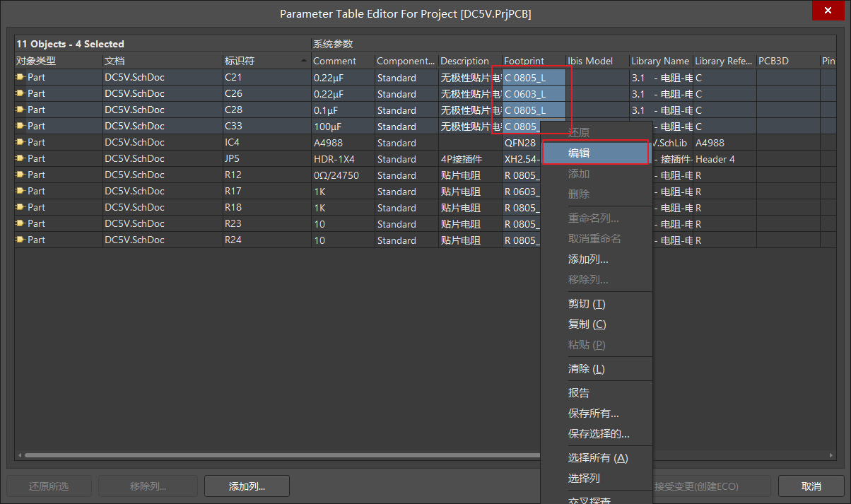Viewport: 851px width, 504px height.
Task: Click designator cell C21
Action: point(266,77)
